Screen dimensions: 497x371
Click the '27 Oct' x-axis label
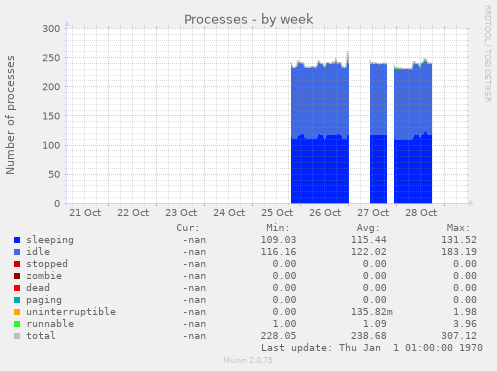click(373, 213)
